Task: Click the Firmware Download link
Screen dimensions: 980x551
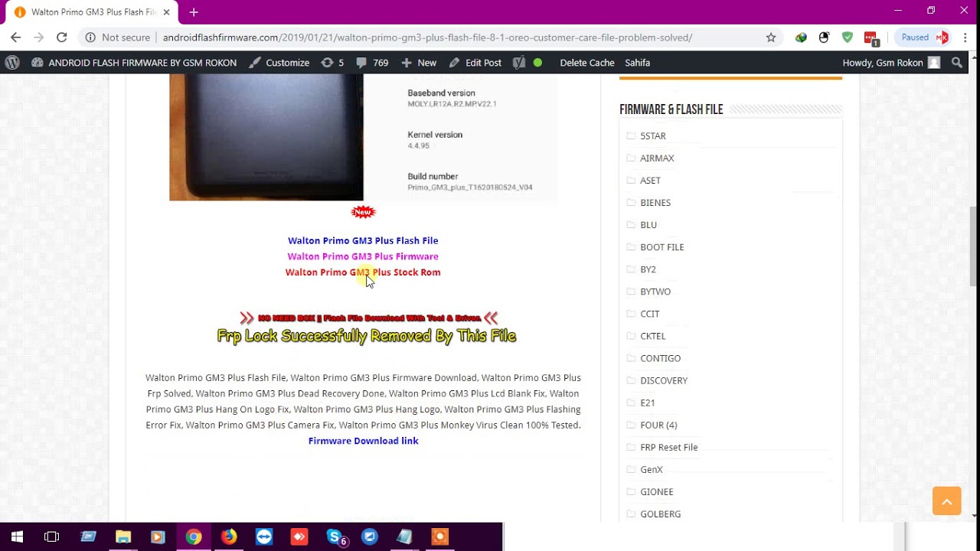Action: pyautogui.click(x=363, y=441)
